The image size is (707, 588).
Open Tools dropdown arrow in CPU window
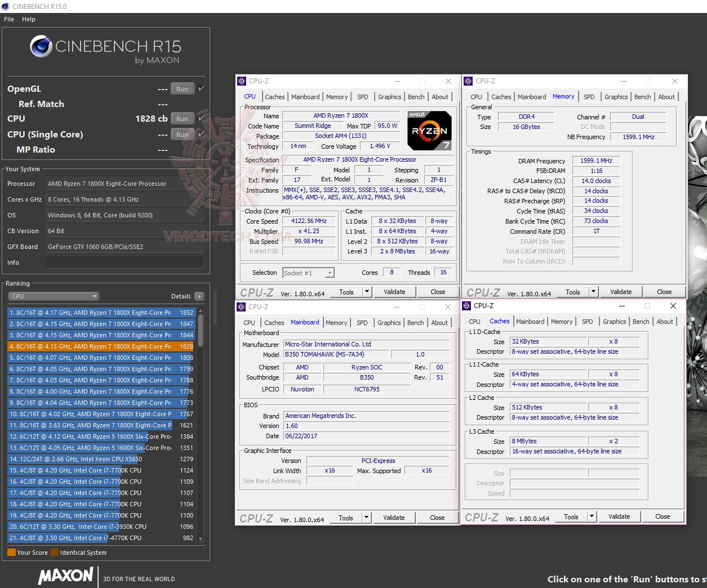click(367, 292)
